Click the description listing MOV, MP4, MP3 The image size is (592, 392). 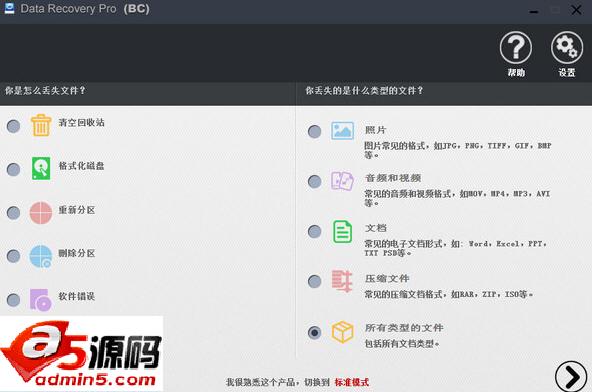(x=457, y=198)
